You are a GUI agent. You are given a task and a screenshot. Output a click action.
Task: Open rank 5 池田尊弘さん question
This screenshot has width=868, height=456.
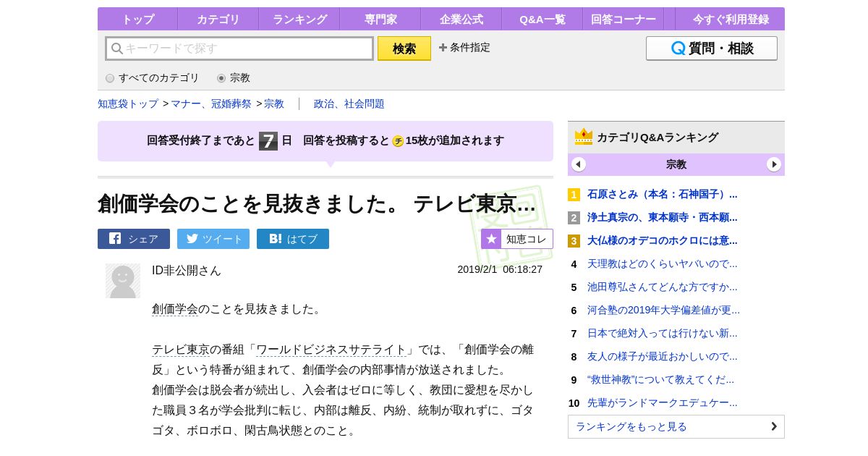click(x=663, y=287)
